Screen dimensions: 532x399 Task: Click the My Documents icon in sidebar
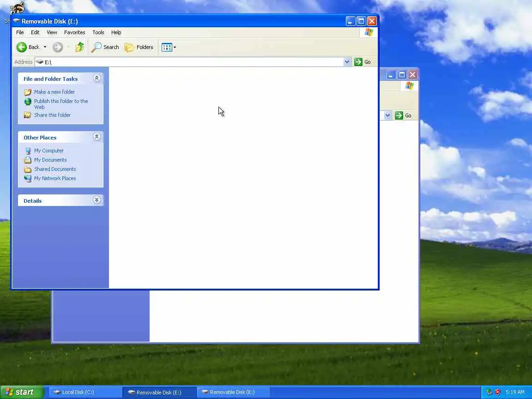28,160
